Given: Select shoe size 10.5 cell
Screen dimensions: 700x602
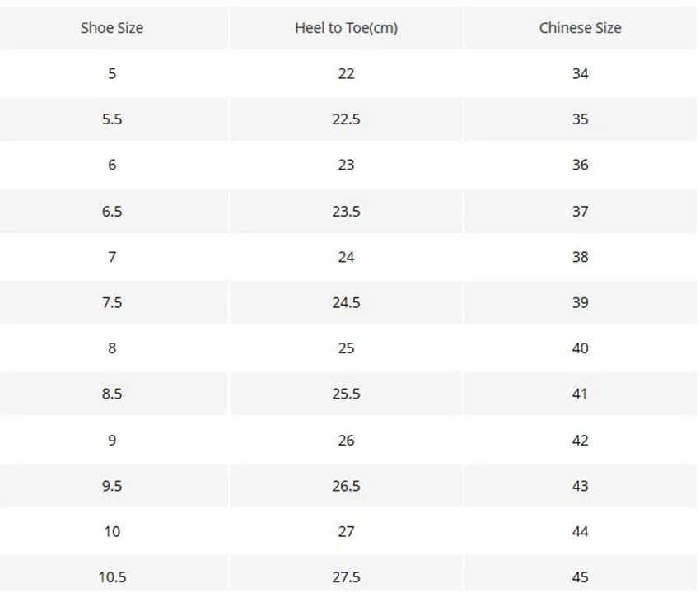Looking at the screenshot, I should [112, 577].
